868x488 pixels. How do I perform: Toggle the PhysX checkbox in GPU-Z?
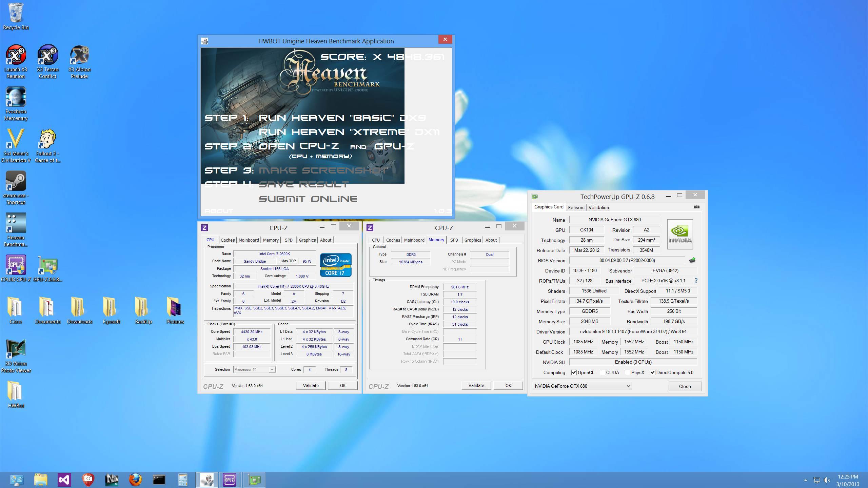[628, 372]
